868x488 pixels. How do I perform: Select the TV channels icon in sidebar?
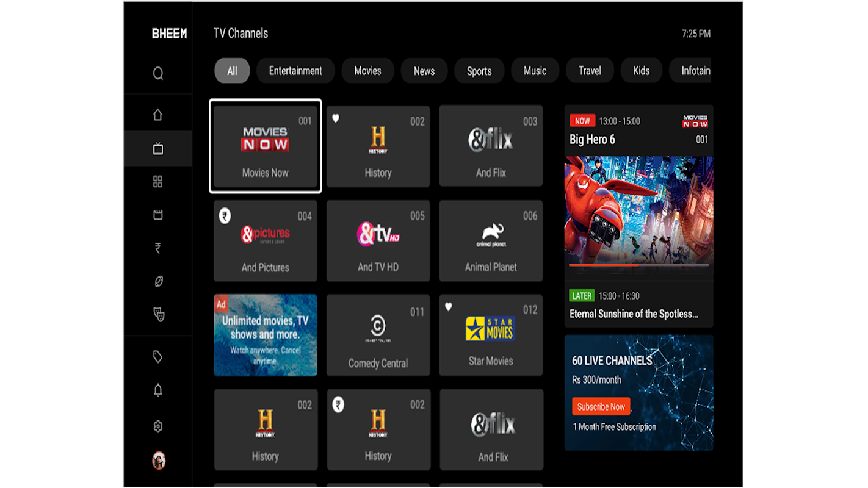[x=158, y=148]
